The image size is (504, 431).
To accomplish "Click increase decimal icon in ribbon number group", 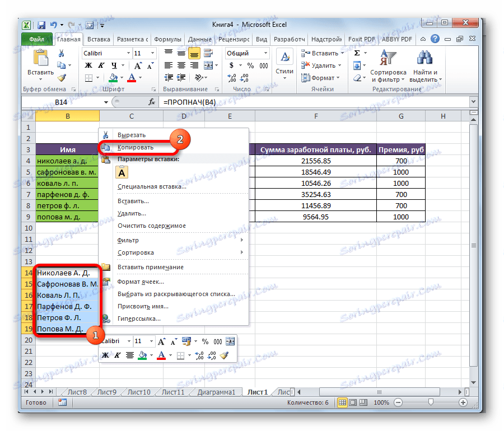I will point(232,78).
